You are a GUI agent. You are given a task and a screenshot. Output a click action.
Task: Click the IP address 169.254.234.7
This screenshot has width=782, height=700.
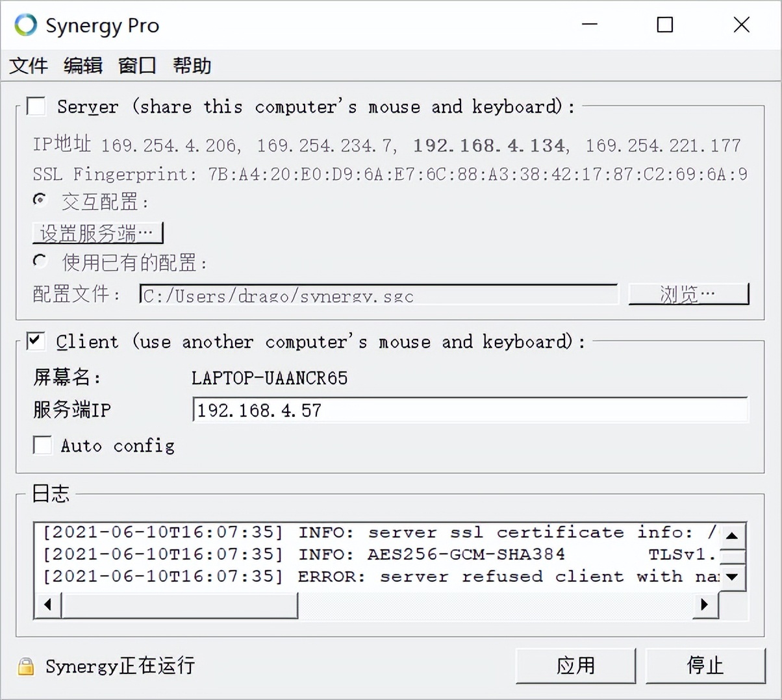click(324, 145)
